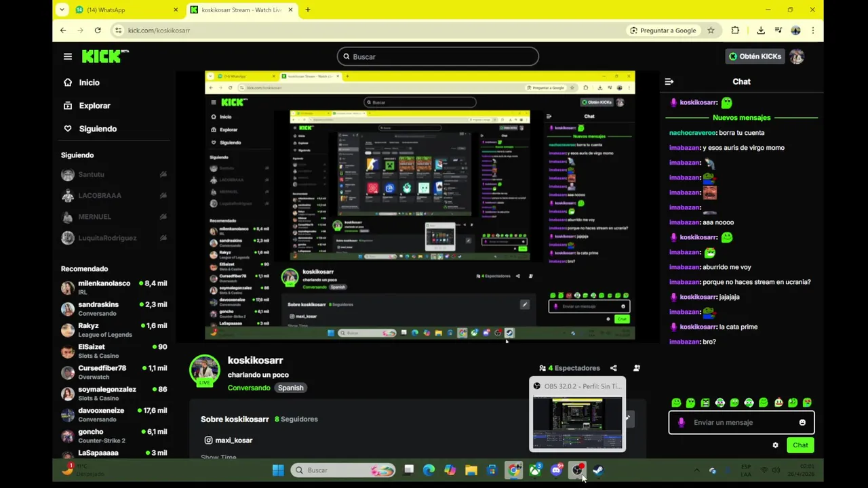Share the stream using the share icon
Viewport: 868px width, 488px height.
tap(614, 368)
